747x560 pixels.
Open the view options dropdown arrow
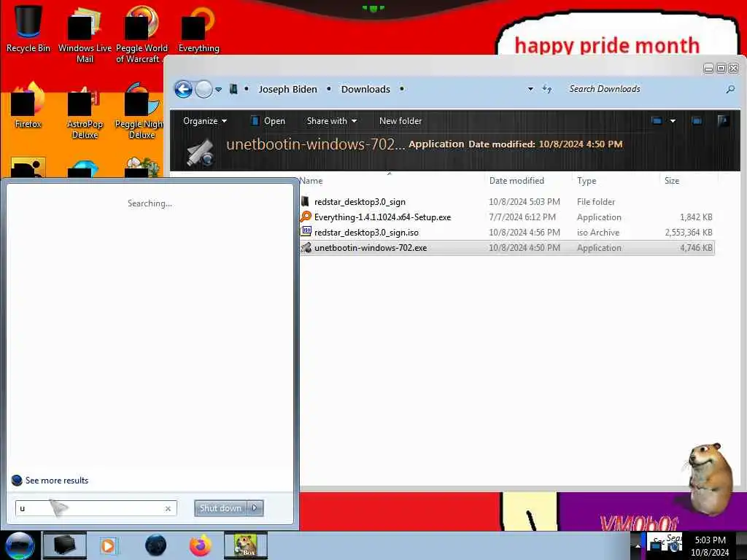pyautogui.click(x=673, y=121)
